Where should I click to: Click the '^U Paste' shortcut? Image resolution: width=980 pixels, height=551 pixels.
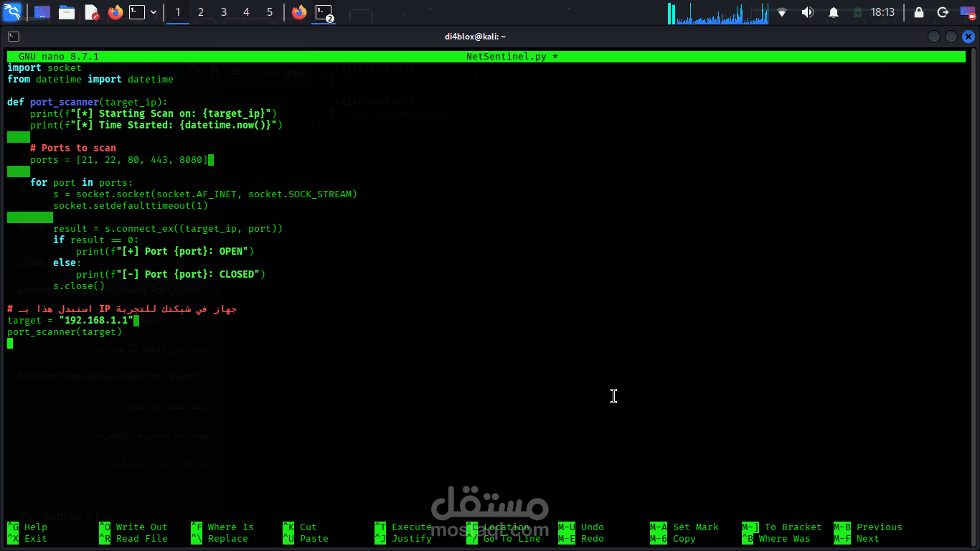coord(306,538)
